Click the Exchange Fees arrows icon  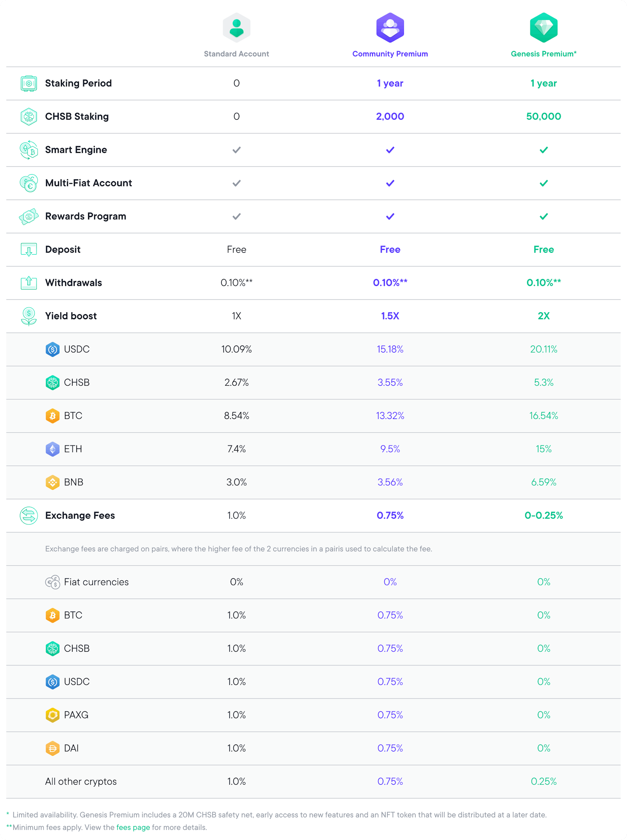click(28, 515)
